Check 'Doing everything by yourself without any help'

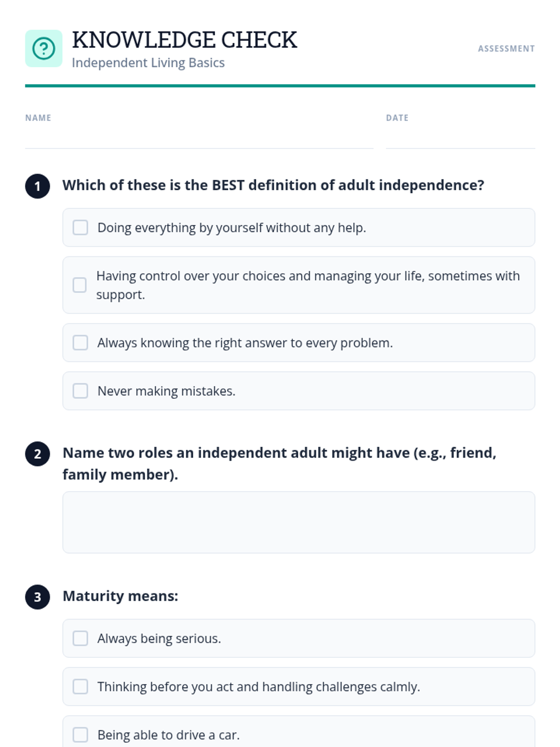[x=80, y=227]
